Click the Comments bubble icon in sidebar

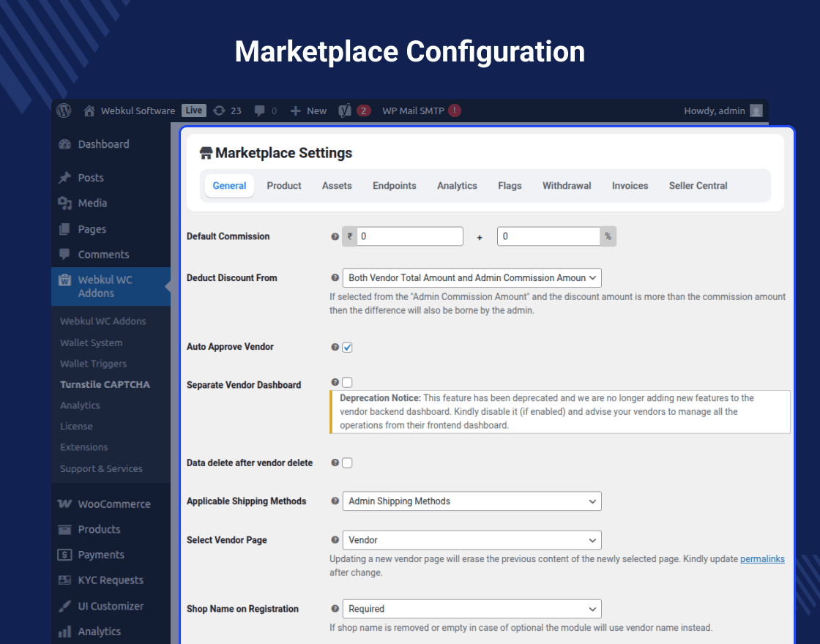pos(65,255)
